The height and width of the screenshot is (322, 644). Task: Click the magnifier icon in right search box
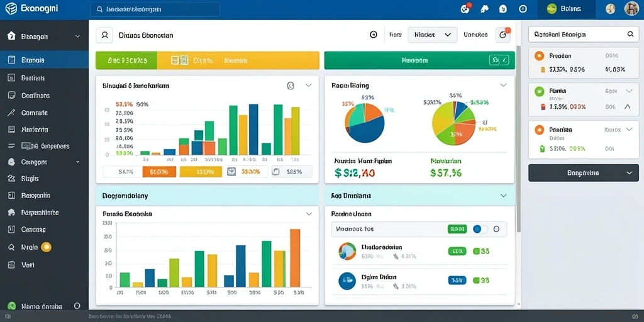(x=630, y=35)
